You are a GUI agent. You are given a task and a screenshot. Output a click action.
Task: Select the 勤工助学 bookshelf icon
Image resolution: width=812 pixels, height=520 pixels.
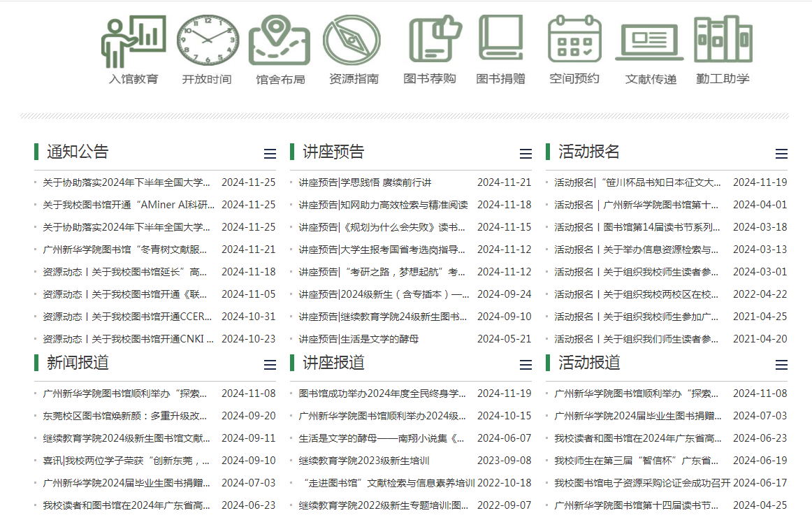pos(723,39)
